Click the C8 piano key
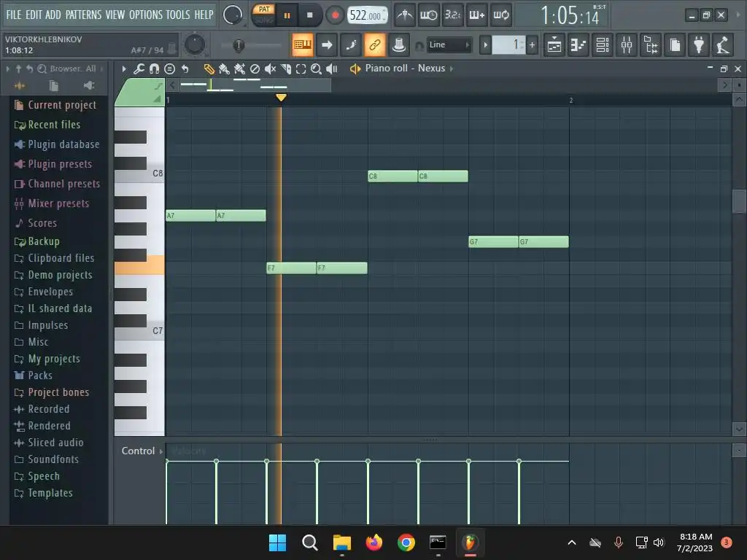 tap(139, 174)
